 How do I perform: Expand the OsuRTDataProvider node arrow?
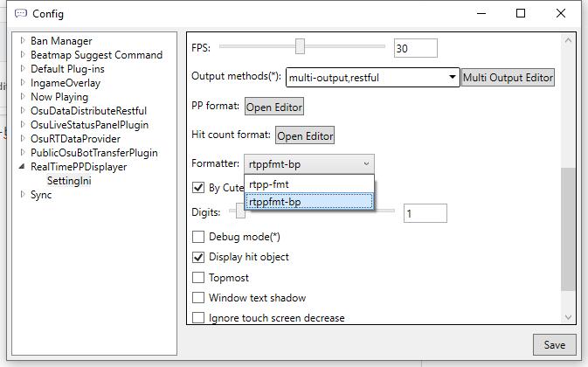23,138
